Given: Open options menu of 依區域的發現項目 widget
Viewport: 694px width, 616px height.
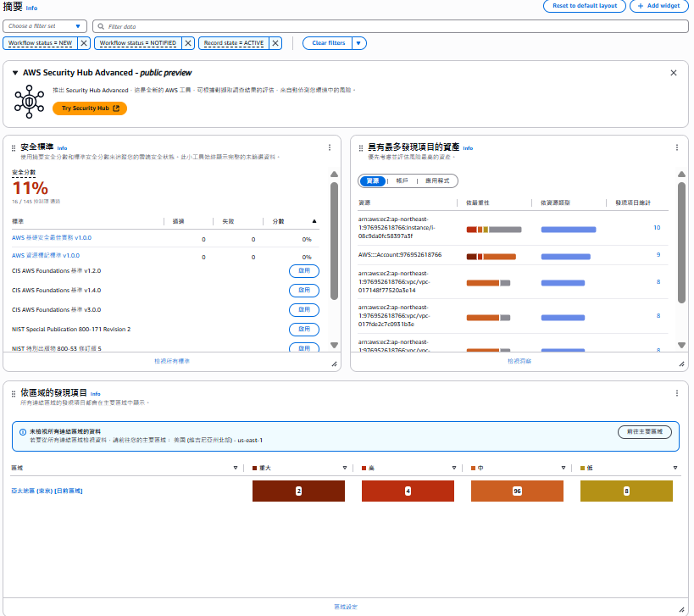Looking at the screenshot, I should (x=677, y=393).
